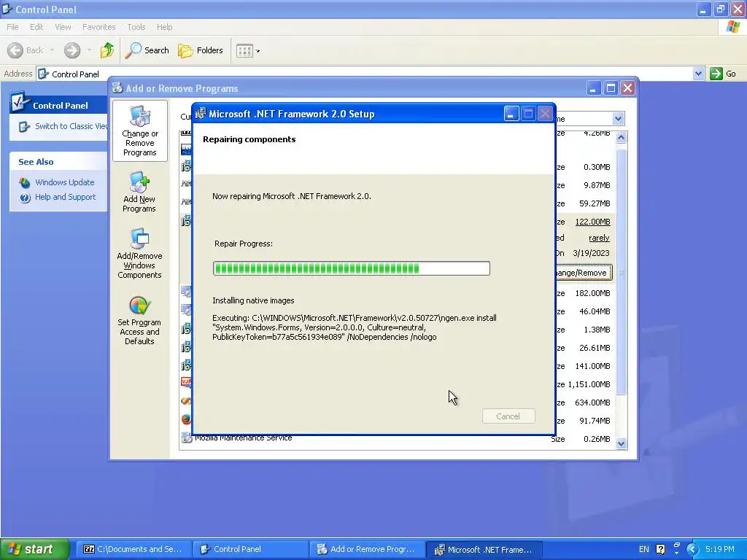Click the Add or Remove Programs title icon

(x=117, y=87)
